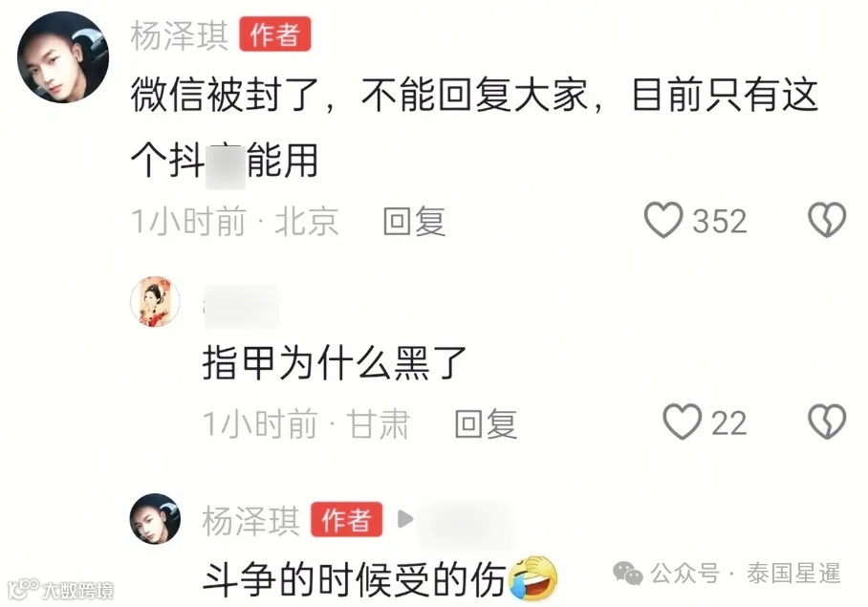Open 杨泽琪 username on reply comment
The image size is (868, 607).
click(250, 521)
